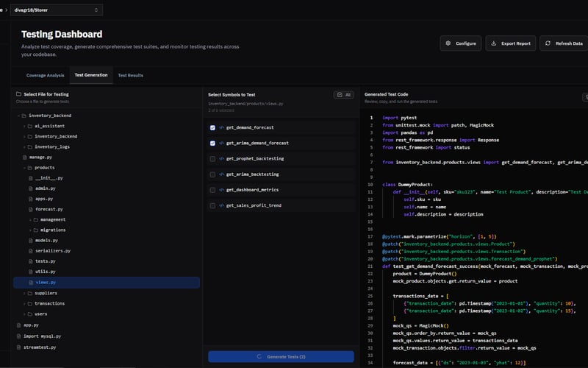
Task: Click the get_prophet_backtesting symbol name
Action: [255, 159]
